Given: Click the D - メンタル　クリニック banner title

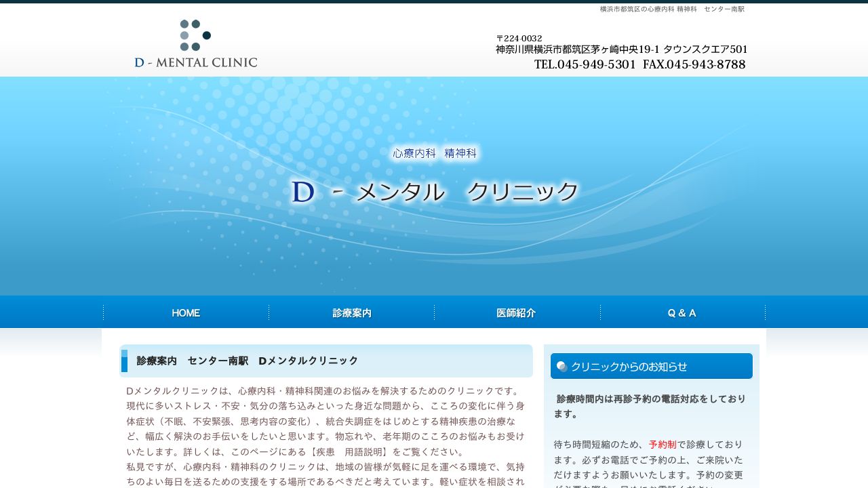Looking at the screenshot, I should 434,192.
